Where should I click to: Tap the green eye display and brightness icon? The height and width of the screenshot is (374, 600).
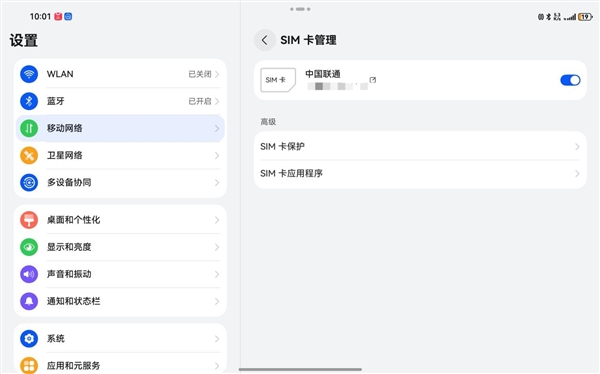(x=29, y=247)
